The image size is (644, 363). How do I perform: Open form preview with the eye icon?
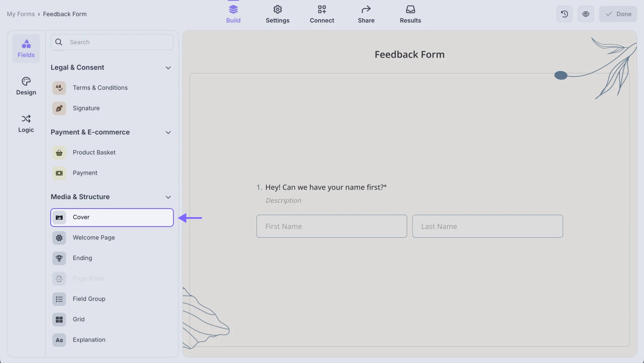pyautogui.click(x=586, y=14)
